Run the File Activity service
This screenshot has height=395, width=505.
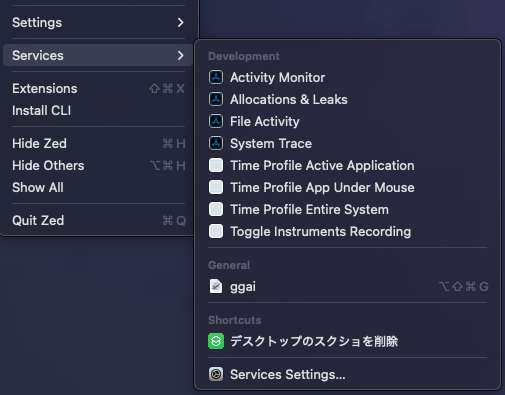point(348,121)
